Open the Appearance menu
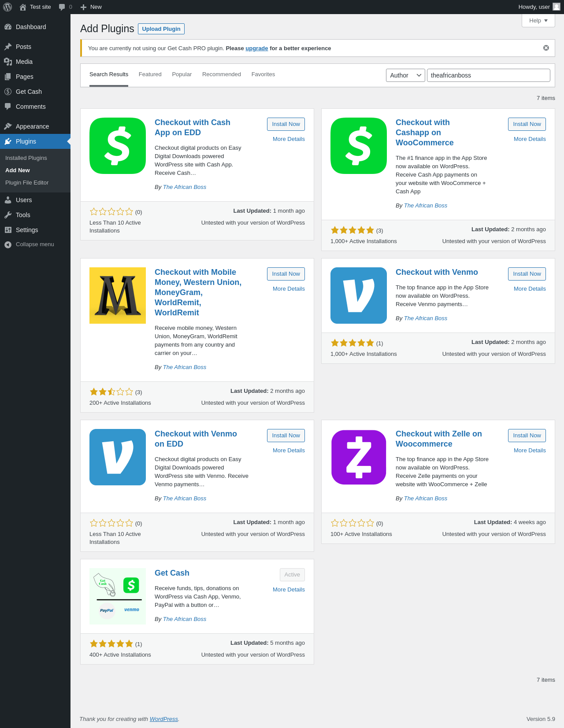This screenshot has width=564, height=728. coord(35,126)
